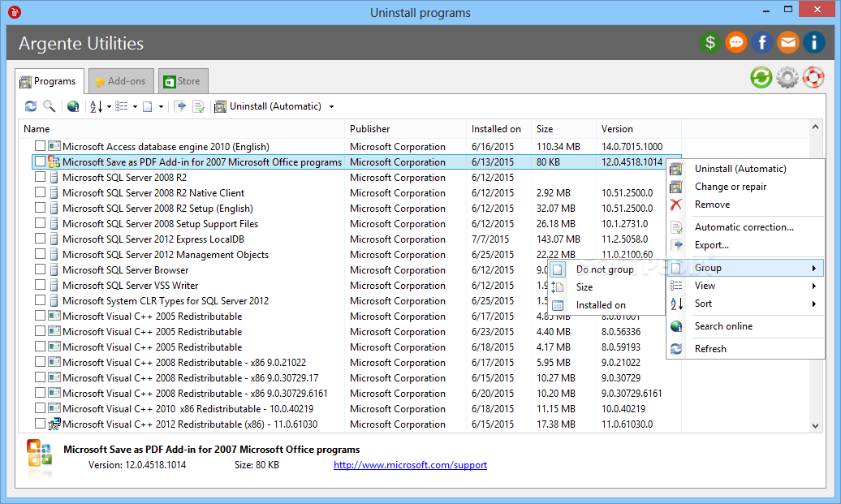Screen dimensions: 841x504
Task: Click the large green refresh icon
Action: tap(761, 78)
